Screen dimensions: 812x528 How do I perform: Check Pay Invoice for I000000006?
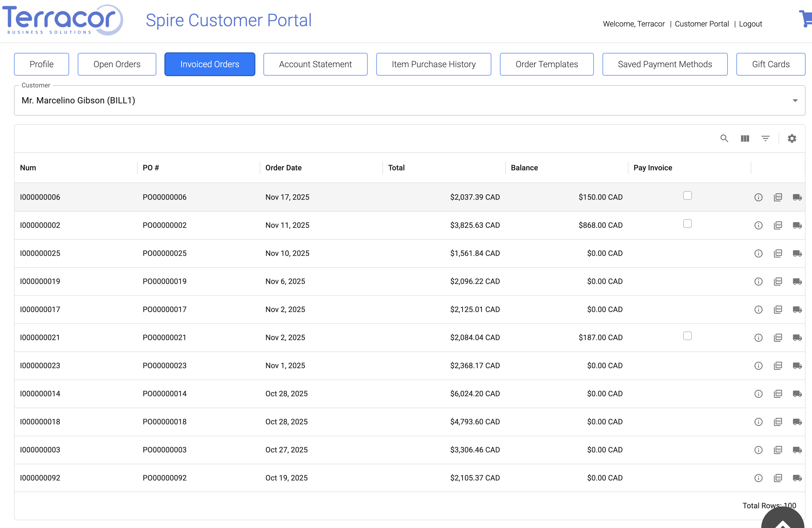687,195
